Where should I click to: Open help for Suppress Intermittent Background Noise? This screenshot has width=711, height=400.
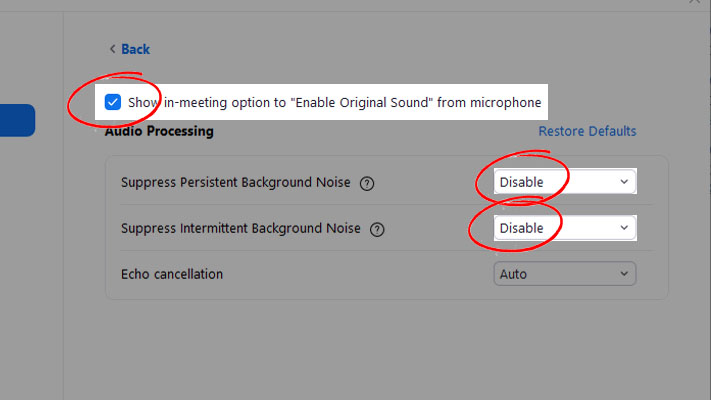click(x=377, y=229)
